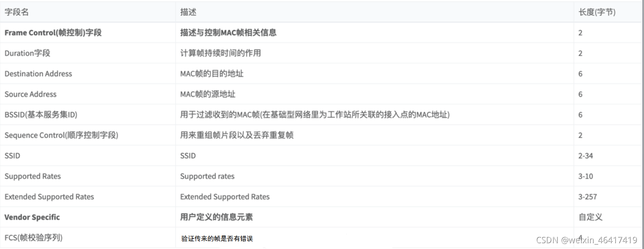Click the 描述 column header
644x249 pixels.
[x=188, y=12]
